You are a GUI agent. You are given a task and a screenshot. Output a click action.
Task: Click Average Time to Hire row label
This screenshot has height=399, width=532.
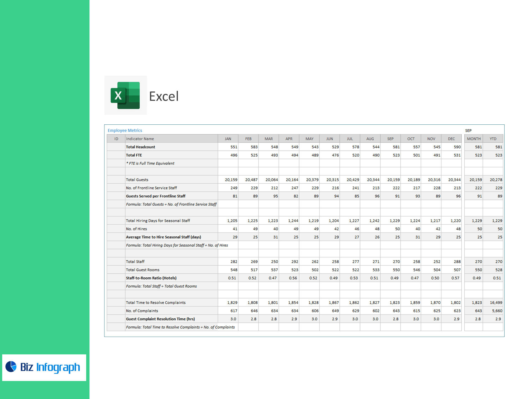pos(163,237)
